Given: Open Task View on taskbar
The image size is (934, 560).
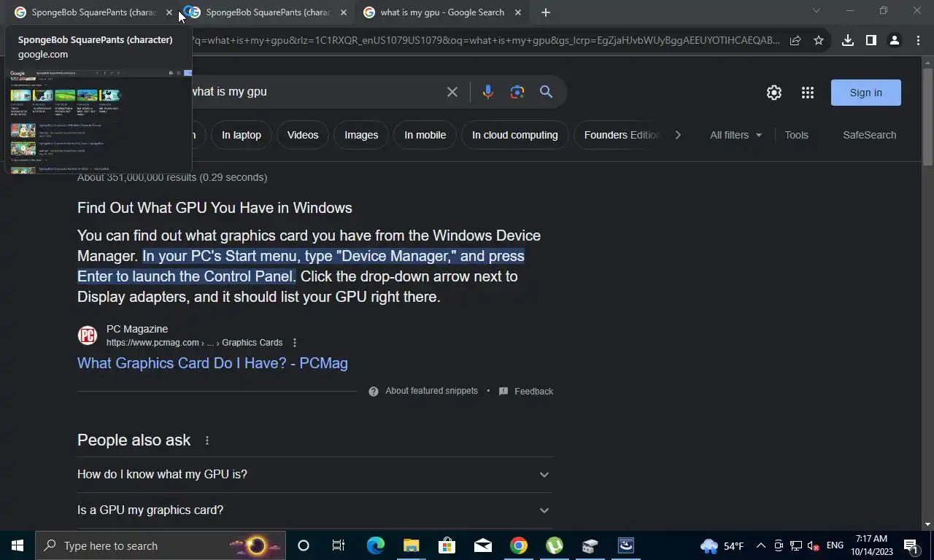Looking at the screenshot, I should [x=339, y=545].
